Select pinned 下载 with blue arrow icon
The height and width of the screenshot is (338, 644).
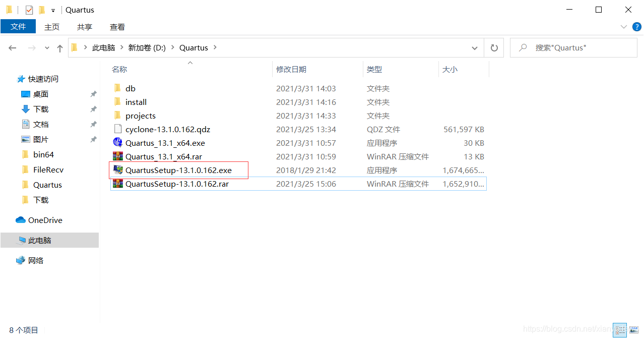pos(41,109)
